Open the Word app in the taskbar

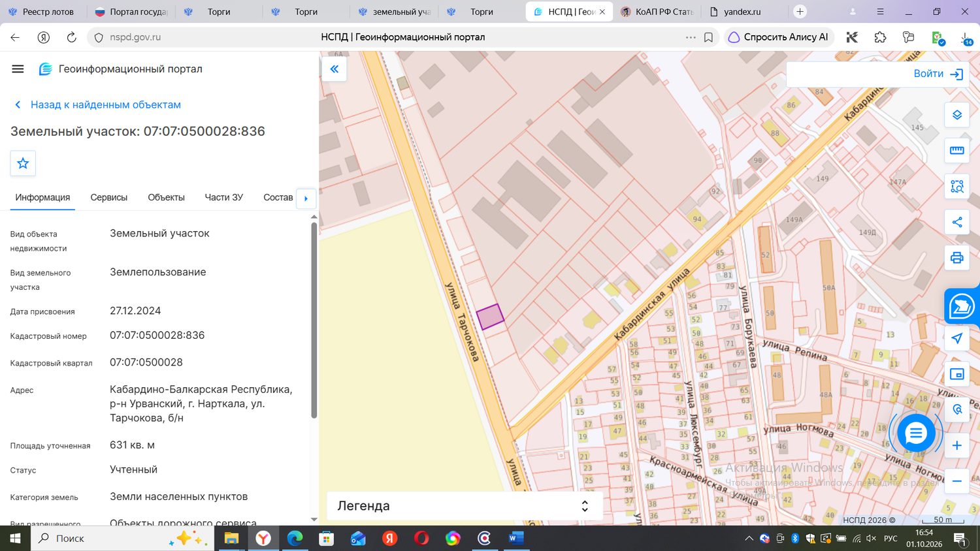[x=516, y=538]
